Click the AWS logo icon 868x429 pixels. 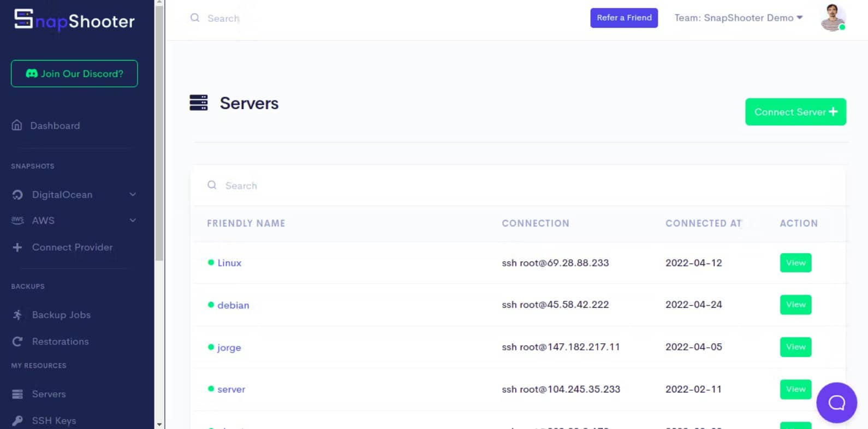17,220
